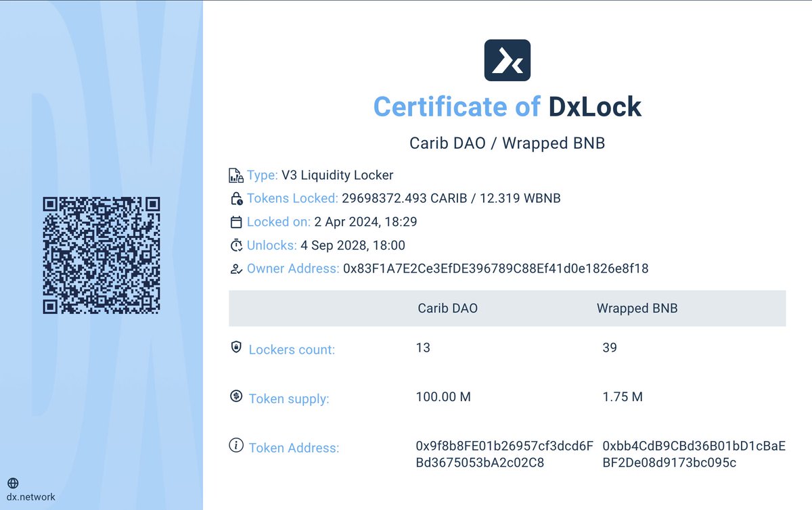The image size is (812, 510).
Task: Click the Locked on calendar icon
Action: 236,222
